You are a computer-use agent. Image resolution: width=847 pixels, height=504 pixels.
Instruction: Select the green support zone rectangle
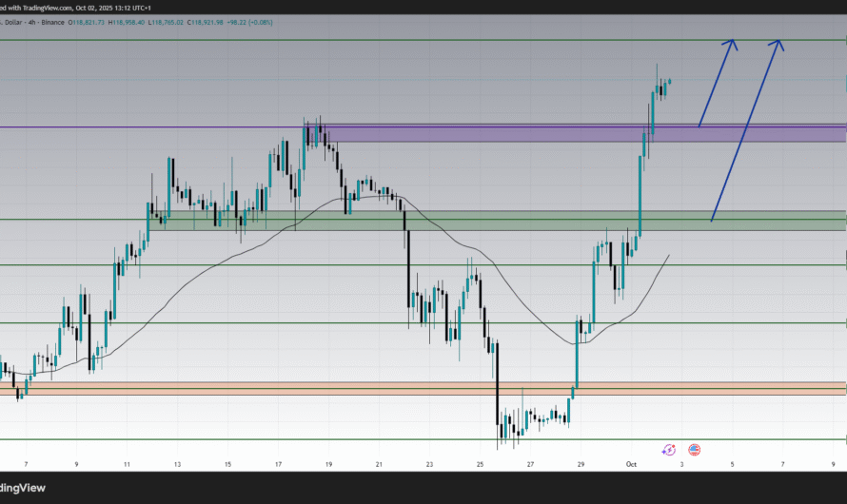497,221
